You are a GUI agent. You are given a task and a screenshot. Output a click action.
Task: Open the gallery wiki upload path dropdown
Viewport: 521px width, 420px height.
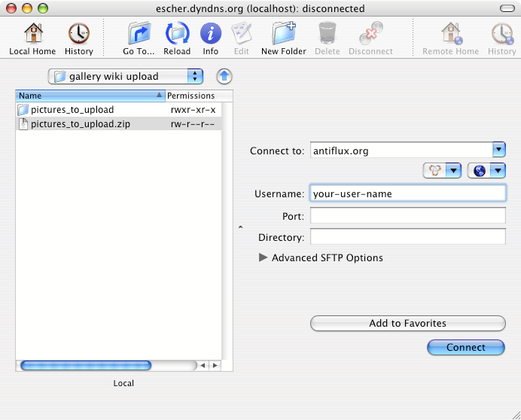pos(126,76)
